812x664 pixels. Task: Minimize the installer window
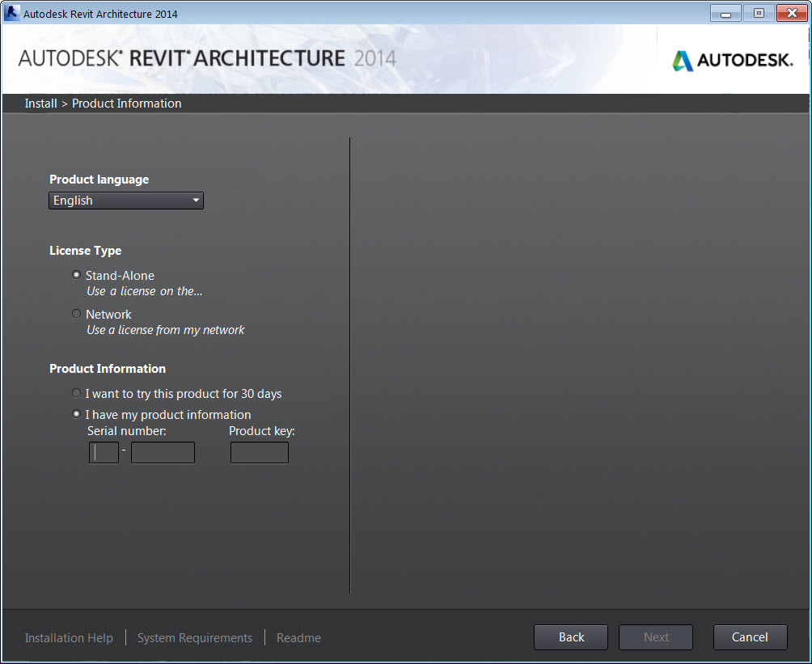[725, 13]
